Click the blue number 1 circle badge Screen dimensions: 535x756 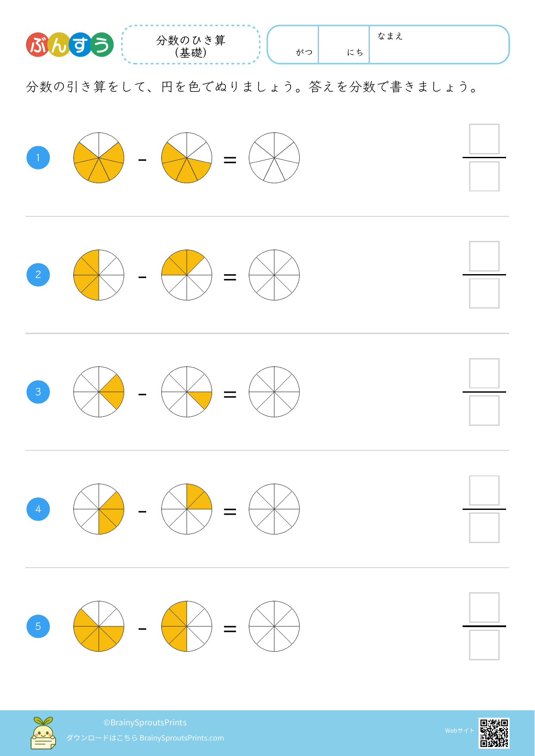point(38,158)
